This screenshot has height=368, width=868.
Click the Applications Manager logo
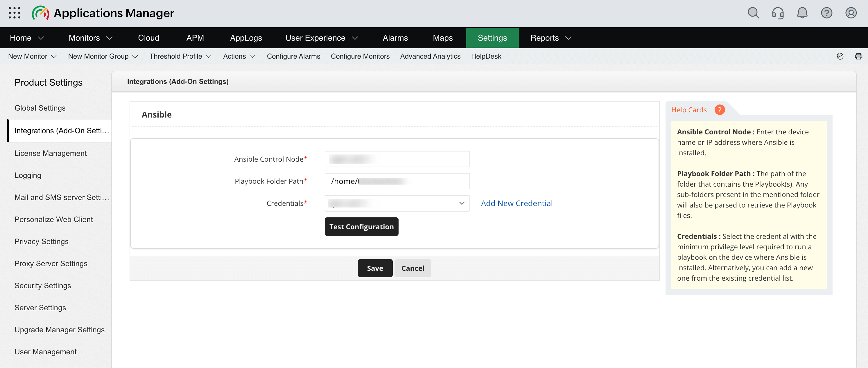point(103,13)
